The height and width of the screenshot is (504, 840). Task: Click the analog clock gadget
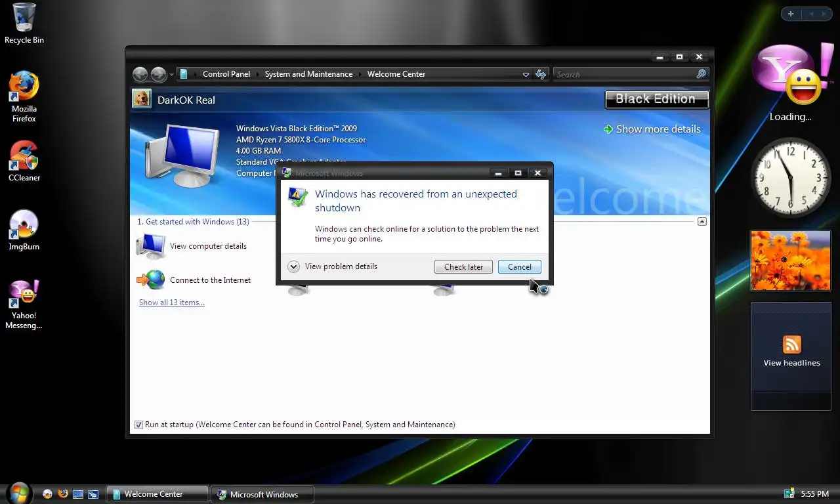tap(791, 177)
